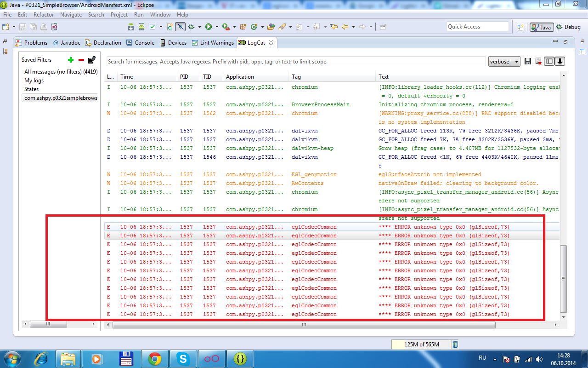Click the Back navigation arrow

click(345, 27)
